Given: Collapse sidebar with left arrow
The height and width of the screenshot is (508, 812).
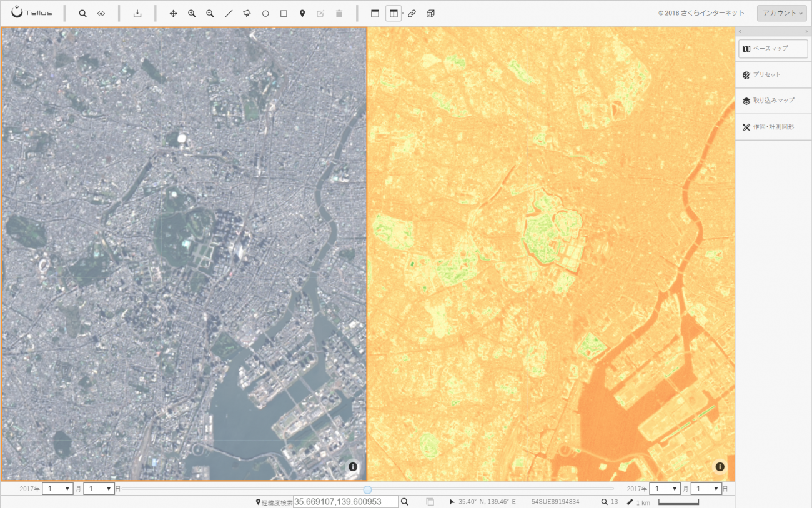Looking at the screenshot, I should point(740,31).
